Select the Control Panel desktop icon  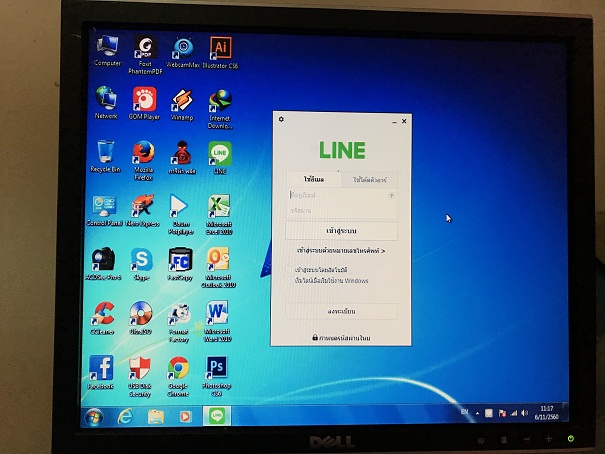tap(104, 211)
